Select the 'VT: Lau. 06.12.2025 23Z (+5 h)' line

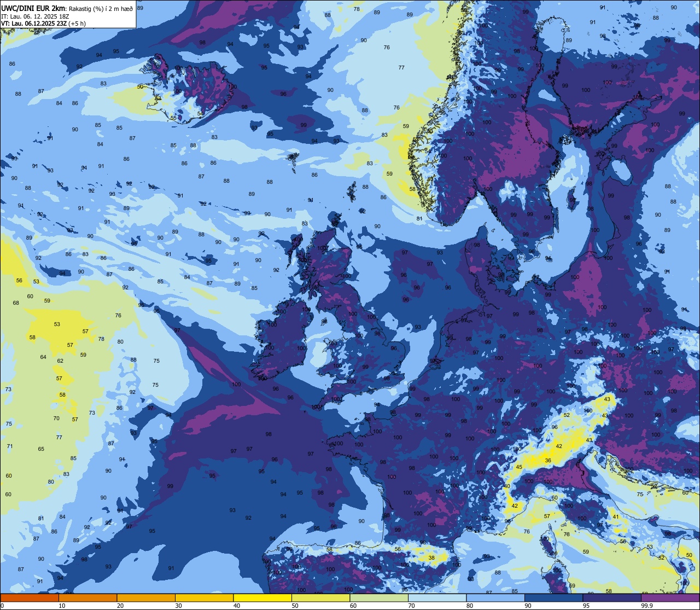pyautogui.click(x=43, y=24)
